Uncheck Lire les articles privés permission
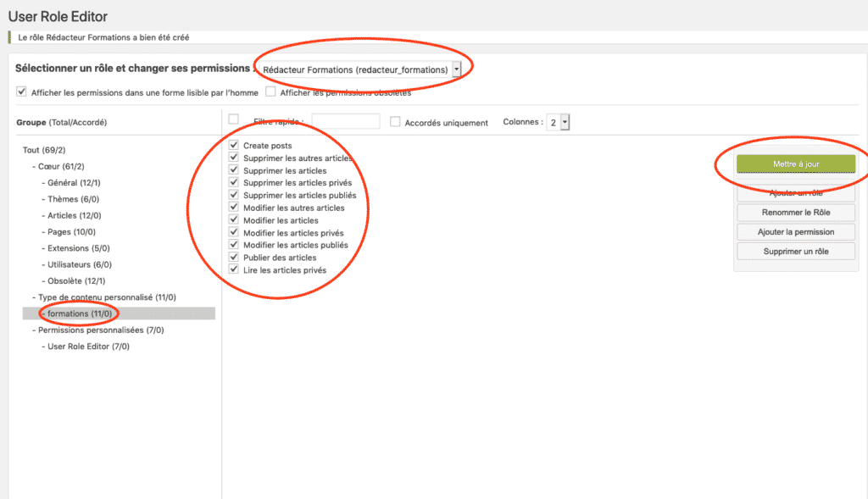 (x=233, y=269)
